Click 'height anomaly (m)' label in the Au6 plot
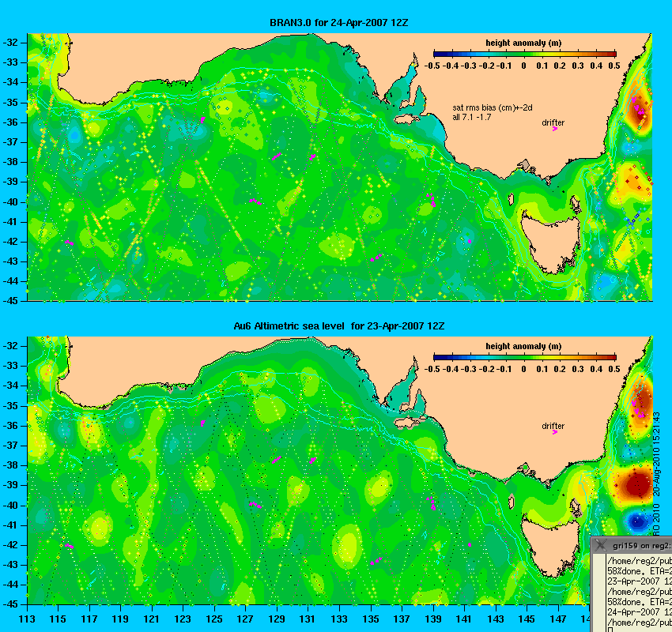This screenshot has height=632, width=672. pos(523,346)
